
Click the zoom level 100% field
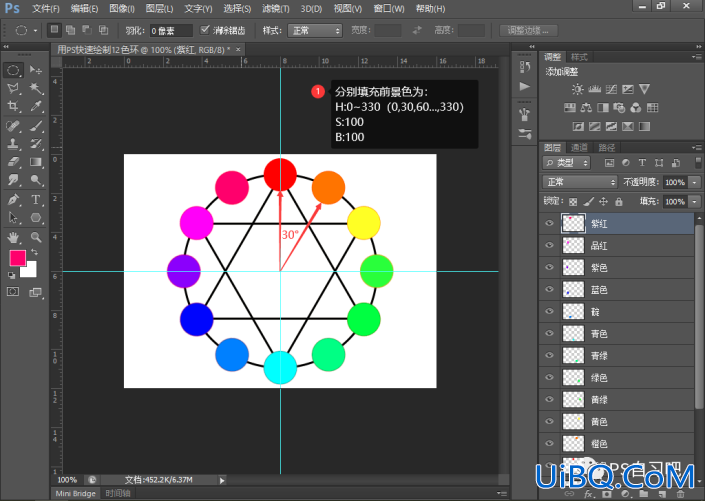click(67, 480)
